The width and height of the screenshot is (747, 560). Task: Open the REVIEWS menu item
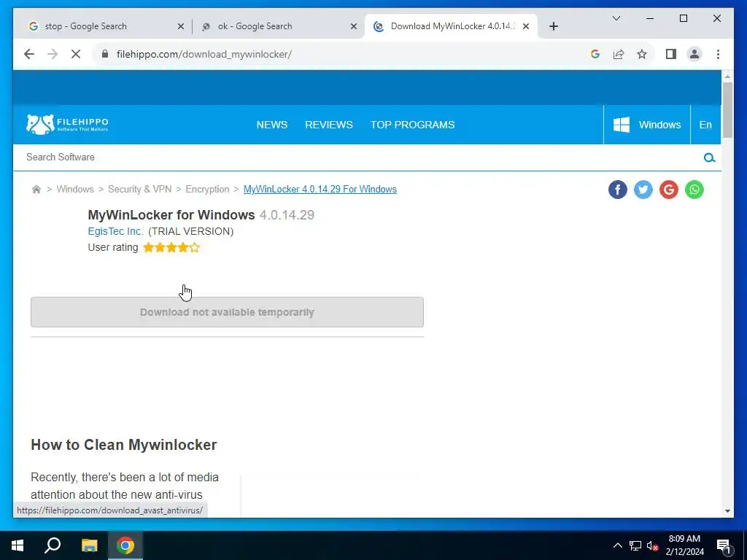[x=329, y=125]
